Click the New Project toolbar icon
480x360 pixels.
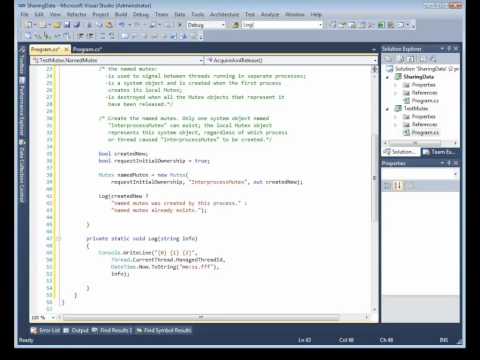(x=29, y=25)
